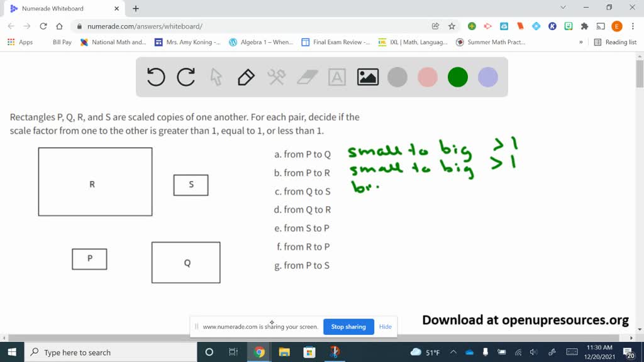Select the pointer/cursor tool
644x362 pixels.
[216, 77]
